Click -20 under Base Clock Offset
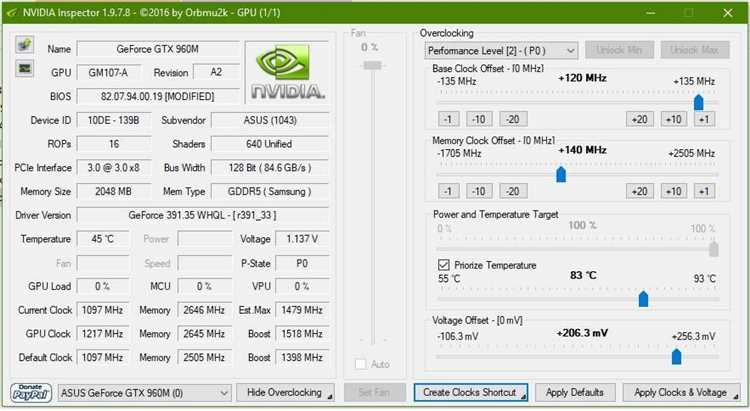Screen dimensions: 750x411 click(x=513, y=119)
